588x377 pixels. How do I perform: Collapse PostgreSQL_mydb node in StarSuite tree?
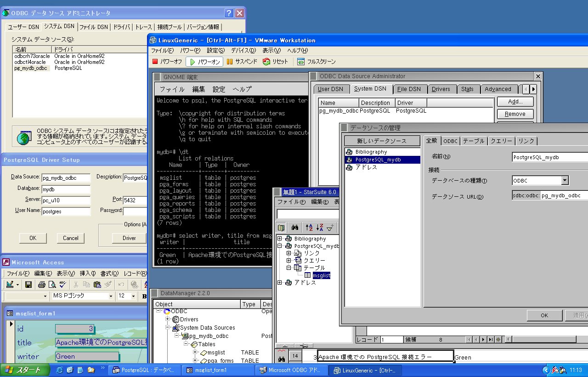(x=280, y=246)
